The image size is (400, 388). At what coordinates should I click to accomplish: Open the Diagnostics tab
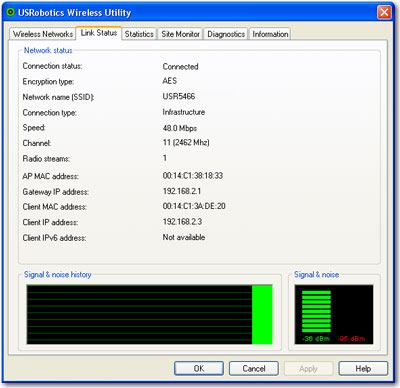pos(226,34)
